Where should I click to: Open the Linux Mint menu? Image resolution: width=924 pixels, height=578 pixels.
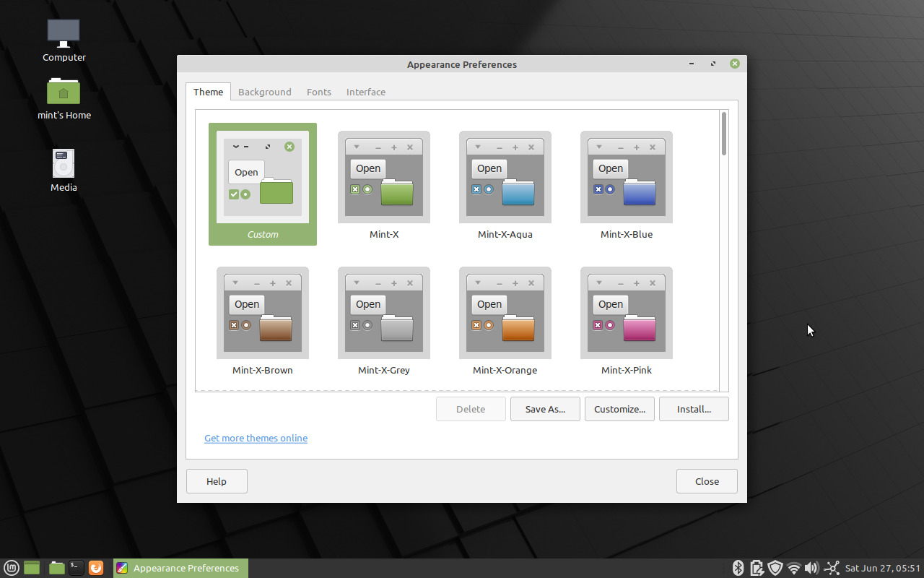tap(11, 568)
